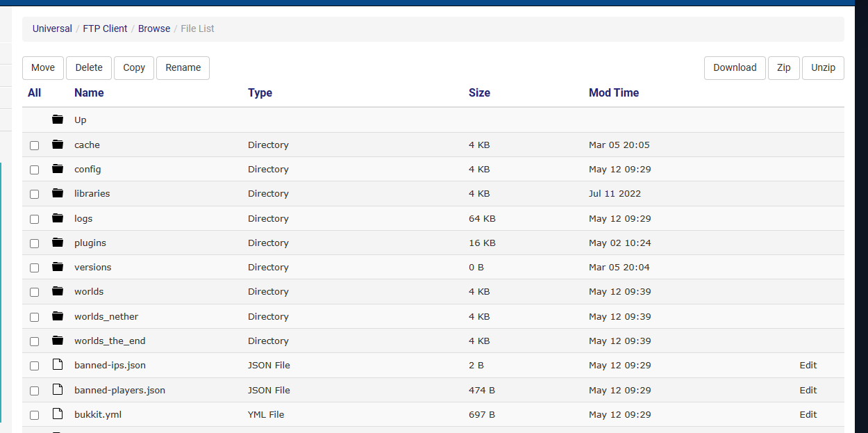Select the worlds_the_end checkbox
This screenshot has height=433, width=868.
[x=34, y=342]
